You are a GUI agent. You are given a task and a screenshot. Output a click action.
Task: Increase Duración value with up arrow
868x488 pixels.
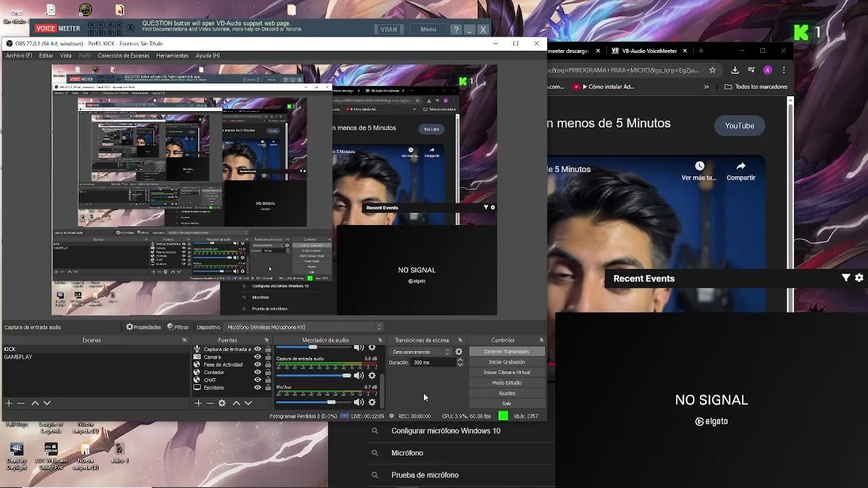[460, 360]
